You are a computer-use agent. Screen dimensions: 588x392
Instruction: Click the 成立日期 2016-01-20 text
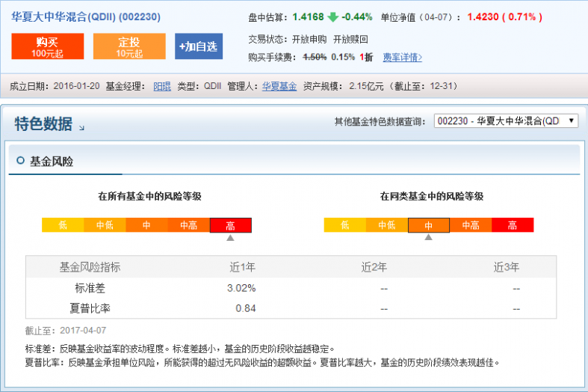point(55,86)
